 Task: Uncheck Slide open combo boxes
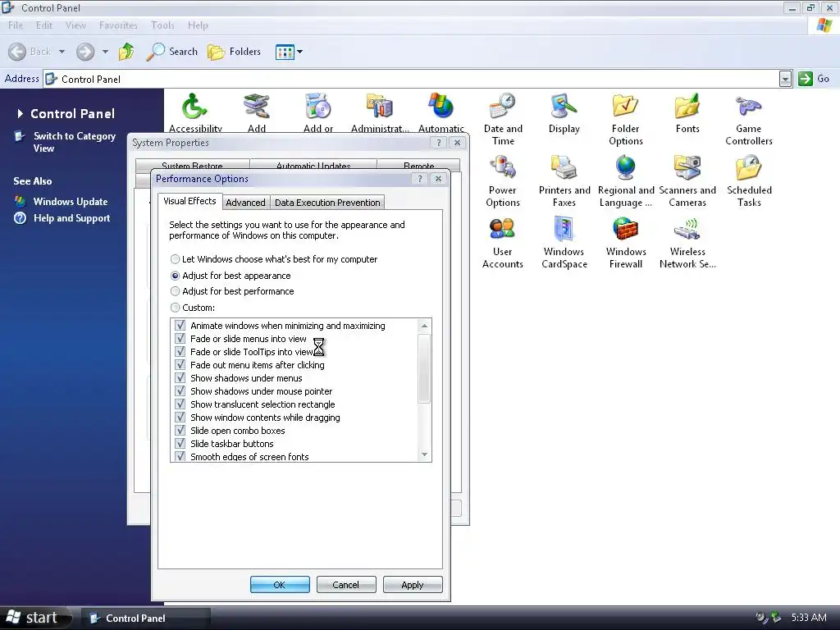tap(180, 431)
